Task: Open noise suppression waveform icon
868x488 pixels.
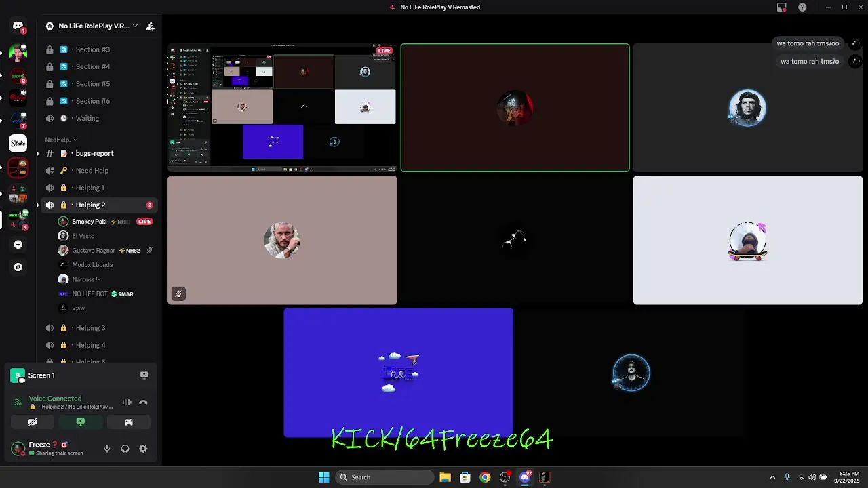Action: (x=127, y=402)
